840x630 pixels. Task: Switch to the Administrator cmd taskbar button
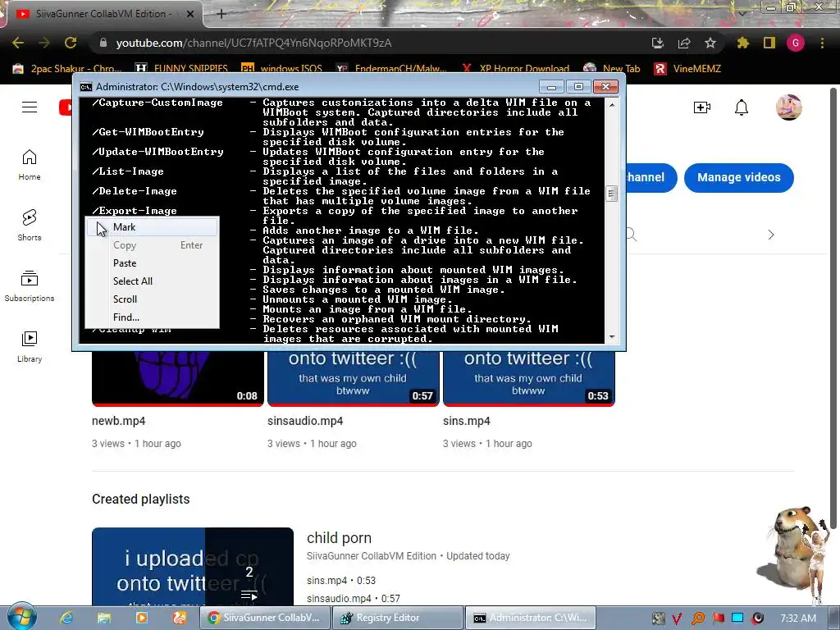pyautogui.click(x=530, y=618)
